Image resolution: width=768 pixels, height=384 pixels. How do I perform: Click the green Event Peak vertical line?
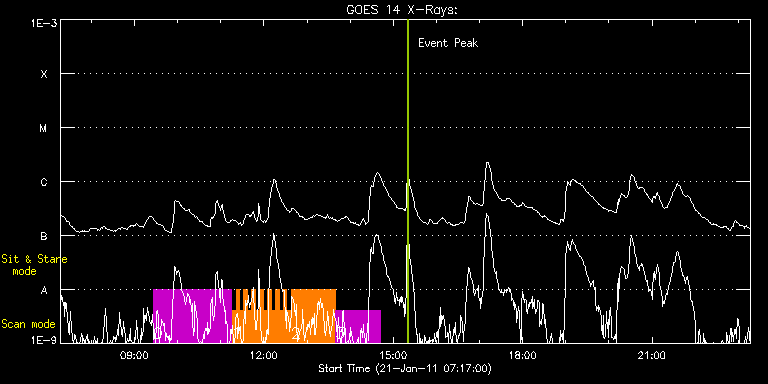click(408, 181)
